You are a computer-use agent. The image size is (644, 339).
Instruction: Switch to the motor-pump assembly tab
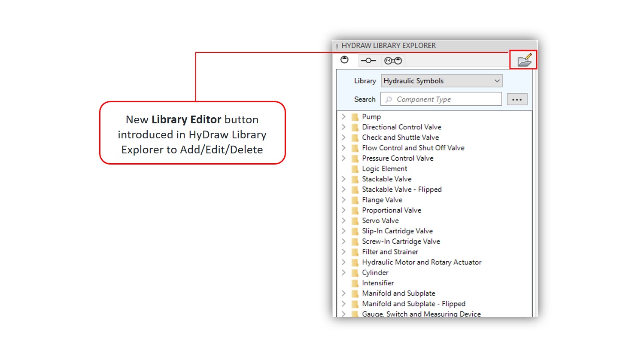point(393,61)
